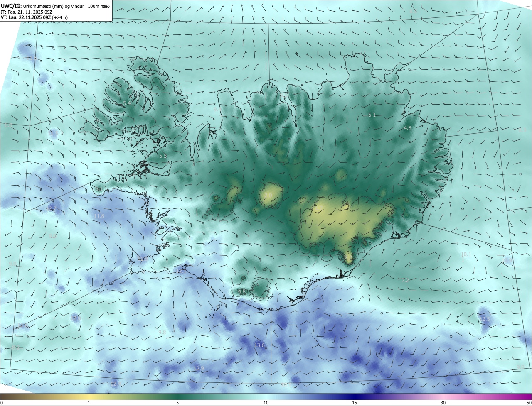Screen dimensions: 532x406
Task: Click the 'UWC/IG:' label in the header box
Action: tap(12, 6)
